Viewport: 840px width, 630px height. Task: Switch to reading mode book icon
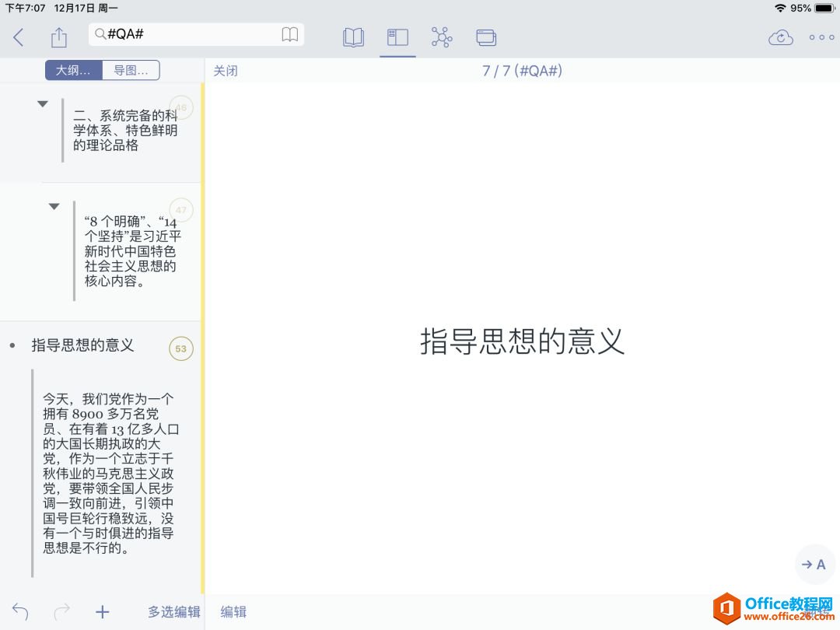point(353,37)
